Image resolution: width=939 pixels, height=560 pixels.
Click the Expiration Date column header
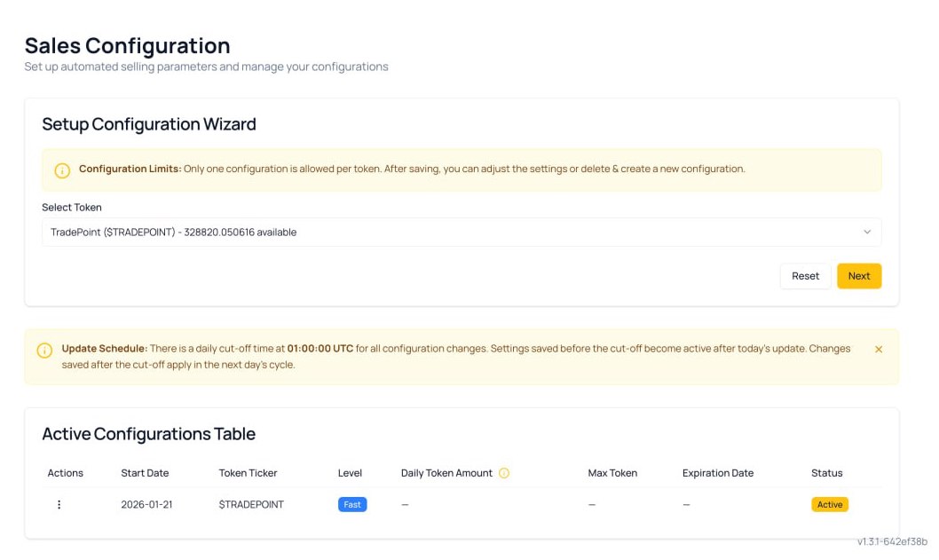click(x=717, y=473)
